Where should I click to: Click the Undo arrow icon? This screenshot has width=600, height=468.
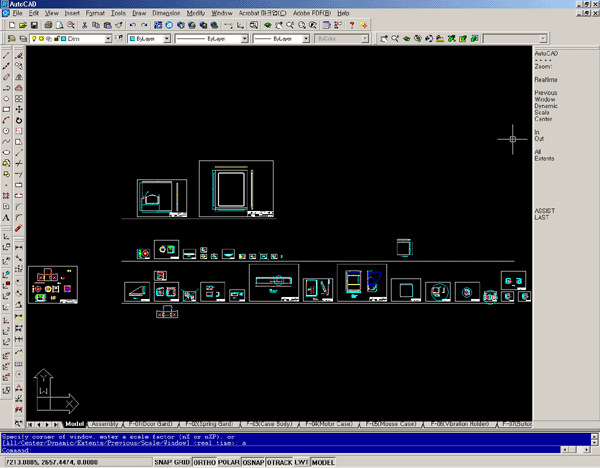point(132,25)
